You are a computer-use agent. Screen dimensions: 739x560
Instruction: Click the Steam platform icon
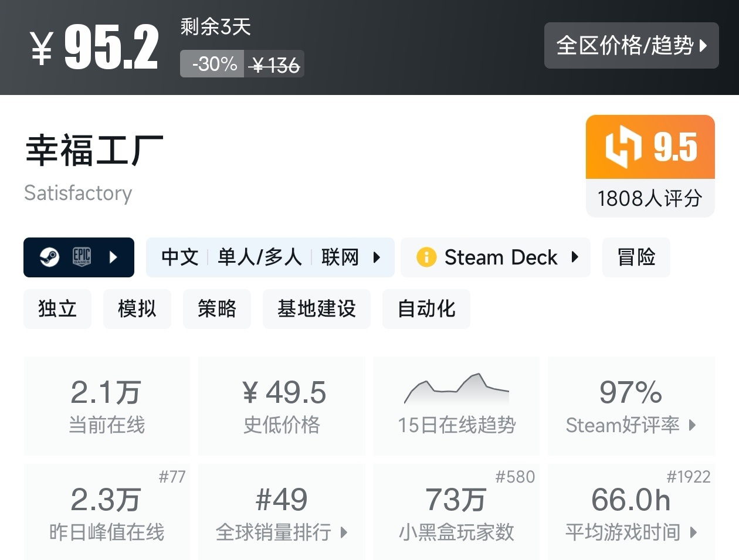point(49,257)
